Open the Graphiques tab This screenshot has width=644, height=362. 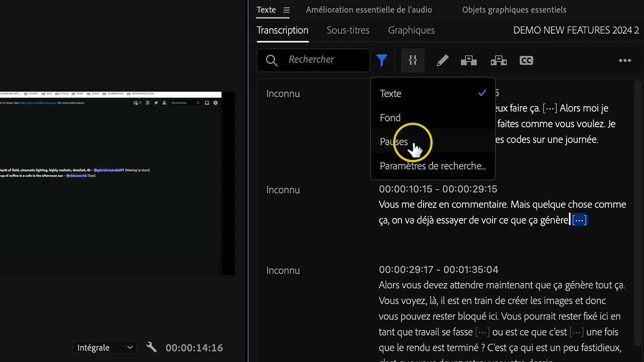pos(412,30)
